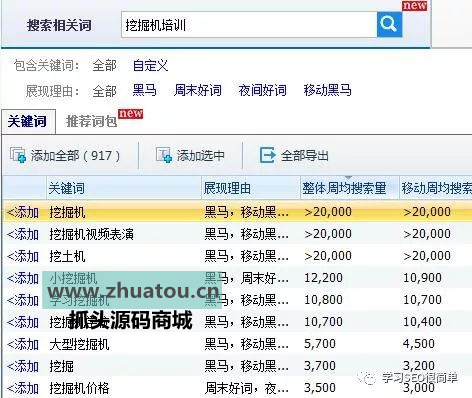Click the 10,800 search volume cell
Screen dimensions: 472x398
pos(323,300)
